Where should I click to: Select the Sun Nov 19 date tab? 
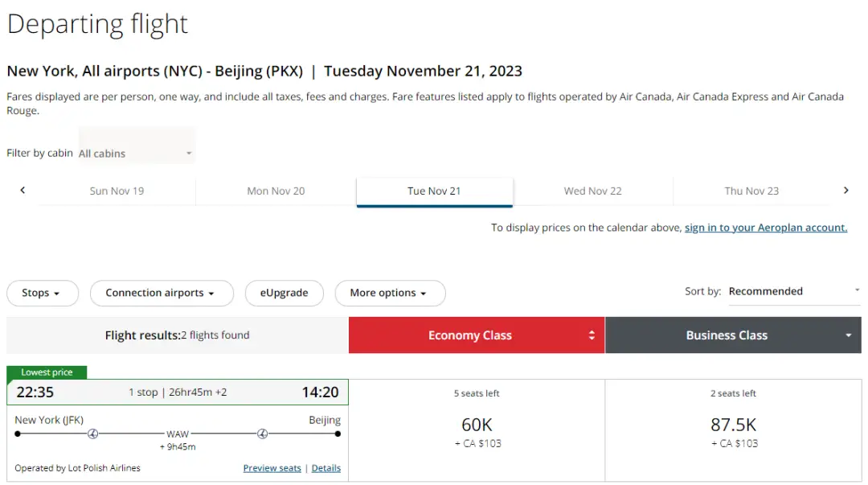click(117, 191)
